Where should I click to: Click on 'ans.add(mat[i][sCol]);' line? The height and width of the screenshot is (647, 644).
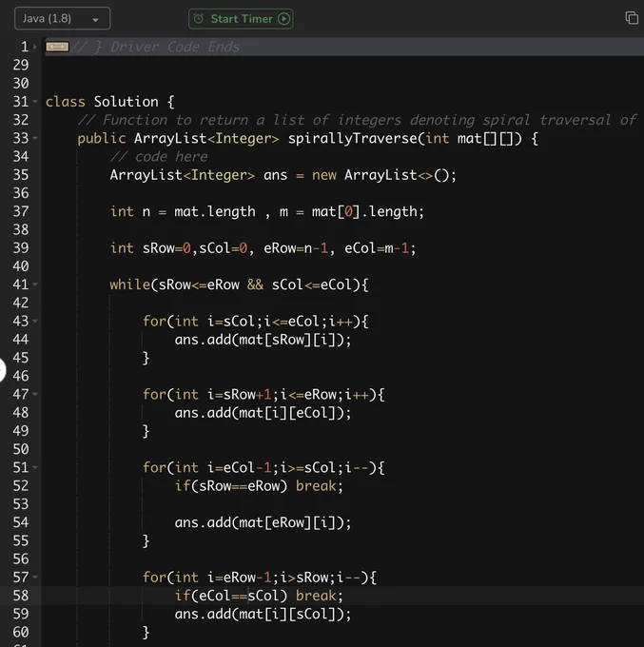pos(263,614)
